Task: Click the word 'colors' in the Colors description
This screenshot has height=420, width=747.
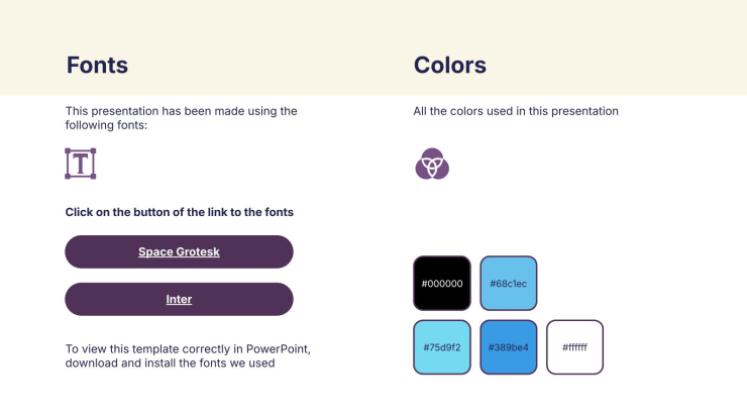Action: (x=466, y=111)
